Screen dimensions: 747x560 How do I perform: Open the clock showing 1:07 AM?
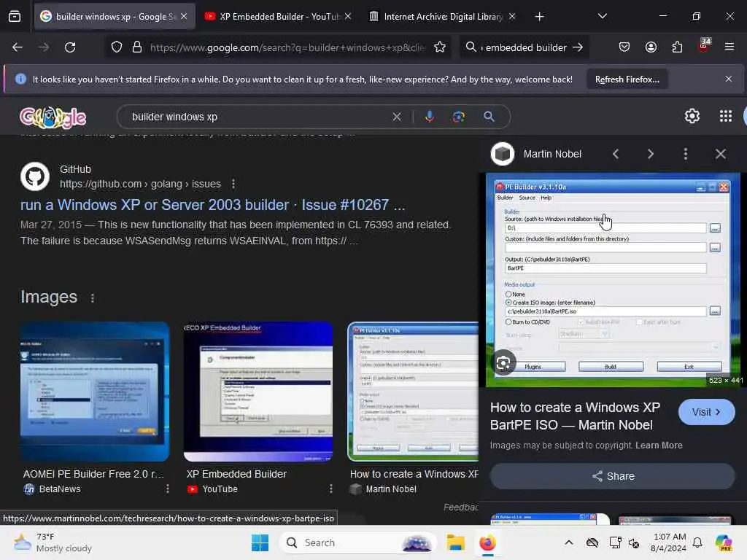point(668,542)
